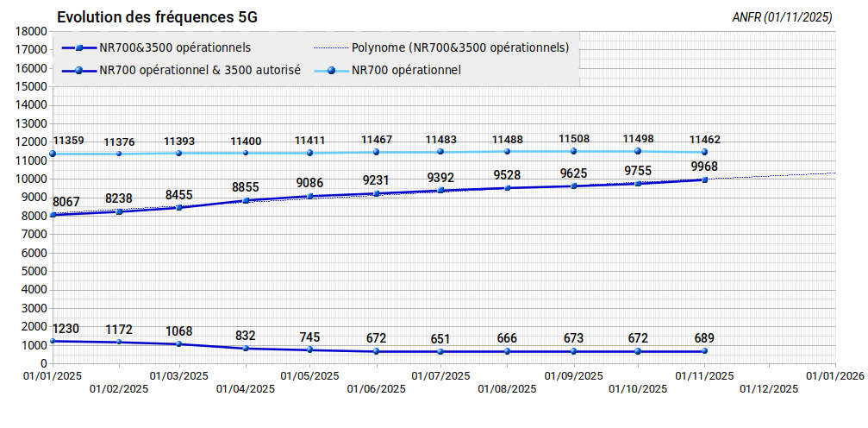Click the 01/01/2026 x-axis date label
Viewport: 868px width, 428px height.
(834, 376)
